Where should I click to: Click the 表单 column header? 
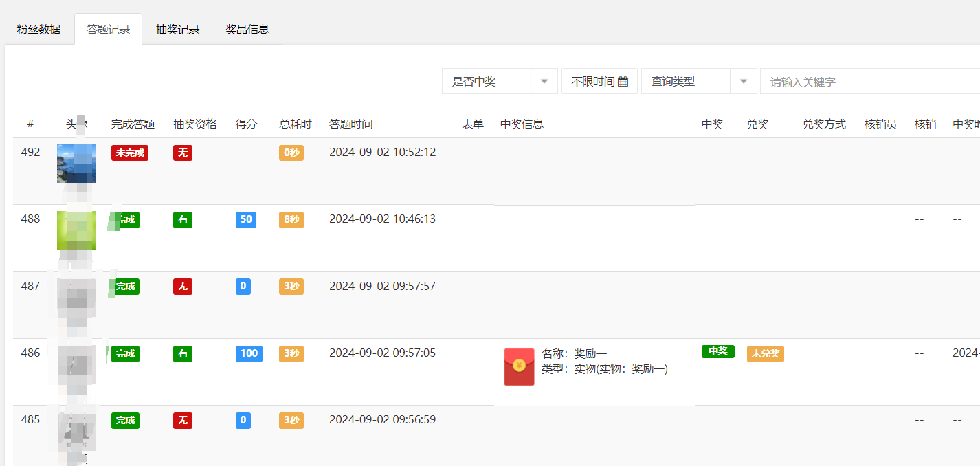[x=473, y=124]
